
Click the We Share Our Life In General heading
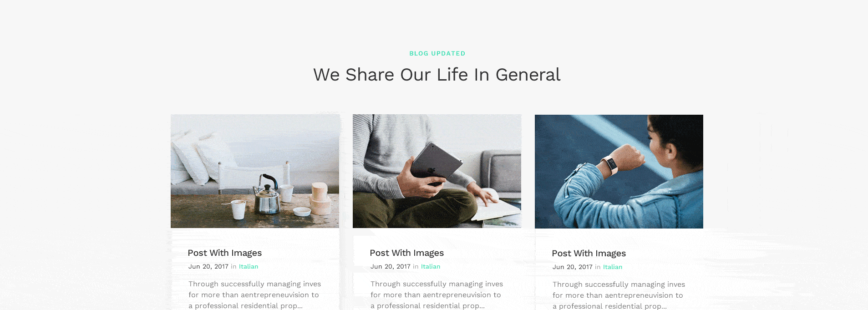point(437,75)
